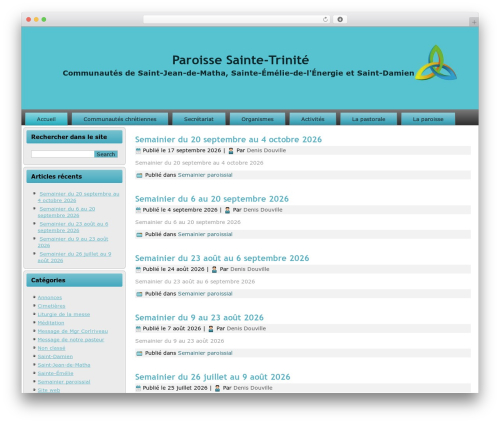This screenshot has width=500, height=423.
Task: Click recent article Semainier du 9 au 23 août
Action: tap(73, 242)
